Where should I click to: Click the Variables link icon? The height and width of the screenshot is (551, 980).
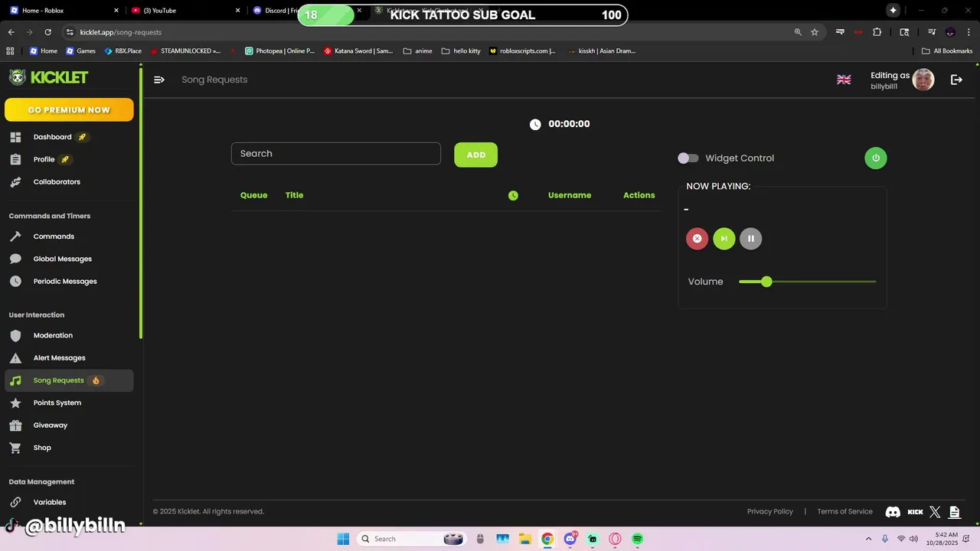15,502
